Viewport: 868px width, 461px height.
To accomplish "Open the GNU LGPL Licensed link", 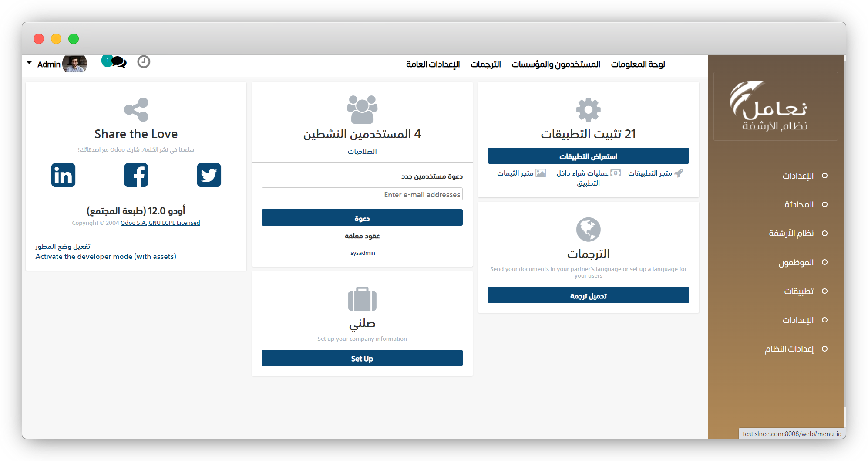I will [x=174, y=223].
